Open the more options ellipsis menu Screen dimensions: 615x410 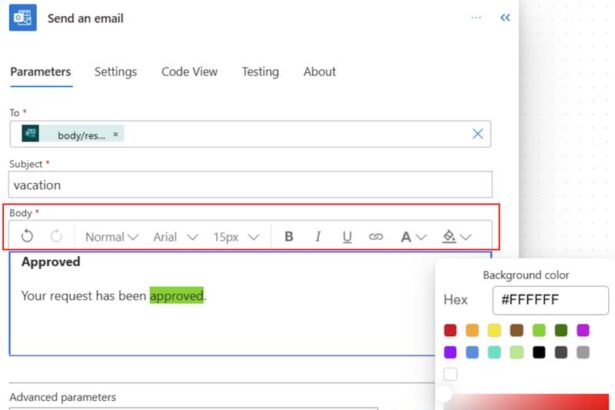pyautogui.click(x=476, y=18)
